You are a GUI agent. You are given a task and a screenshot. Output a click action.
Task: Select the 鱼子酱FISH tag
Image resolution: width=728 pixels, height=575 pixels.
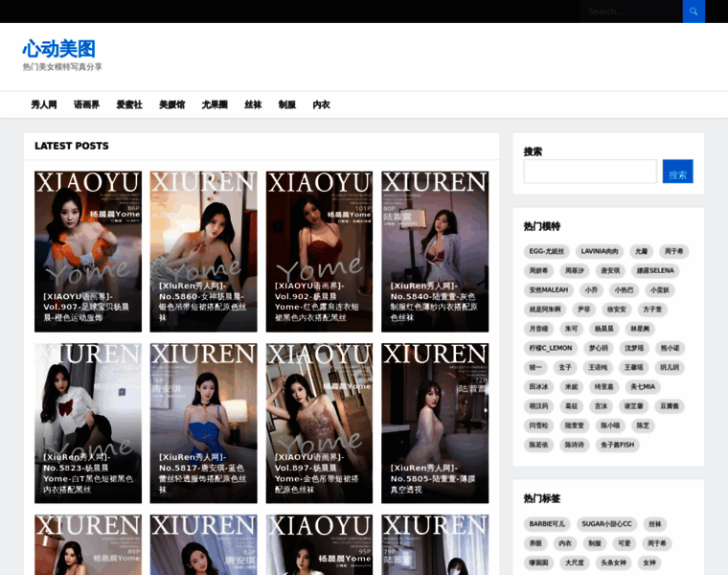tap(618, 445)
